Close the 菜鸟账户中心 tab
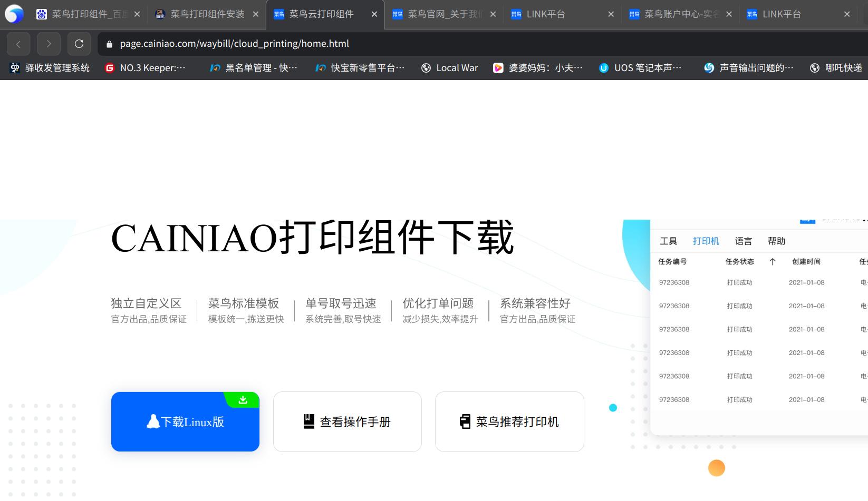The image size is (868, 501). pyautogui.click(x=729, y=14)
